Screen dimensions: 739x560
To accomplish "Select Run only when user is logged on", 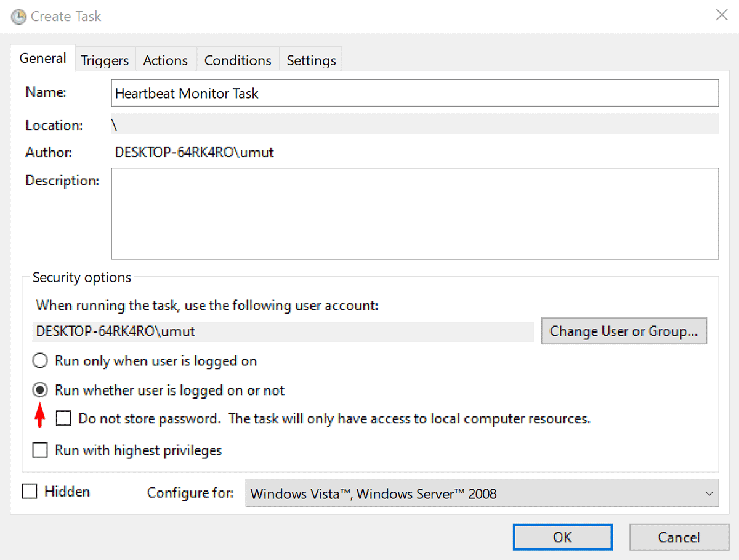I will 40,361.
